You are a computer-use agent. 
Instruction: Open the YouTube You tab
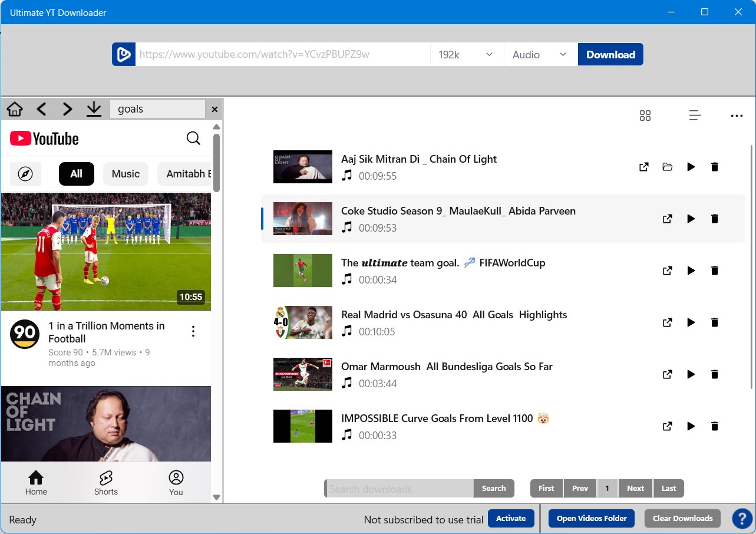(x=176, y=483)
